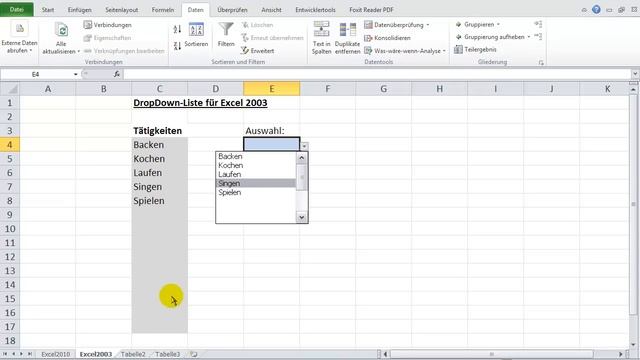
Task: Select Backen in dropdown list
Action: click(256, 156)
